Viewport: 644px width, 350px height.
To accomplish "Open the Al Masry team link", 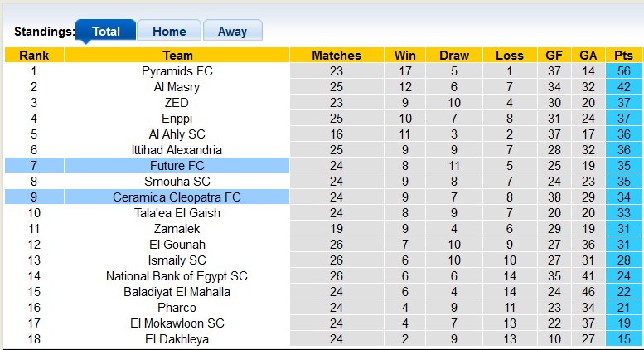I will 177,87.
